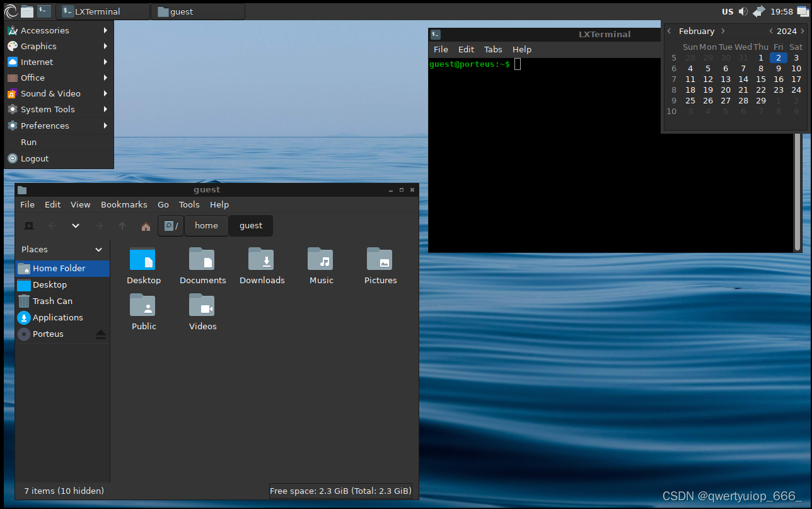Eject the Porteus drive in the sidebar

coord(101,334)
